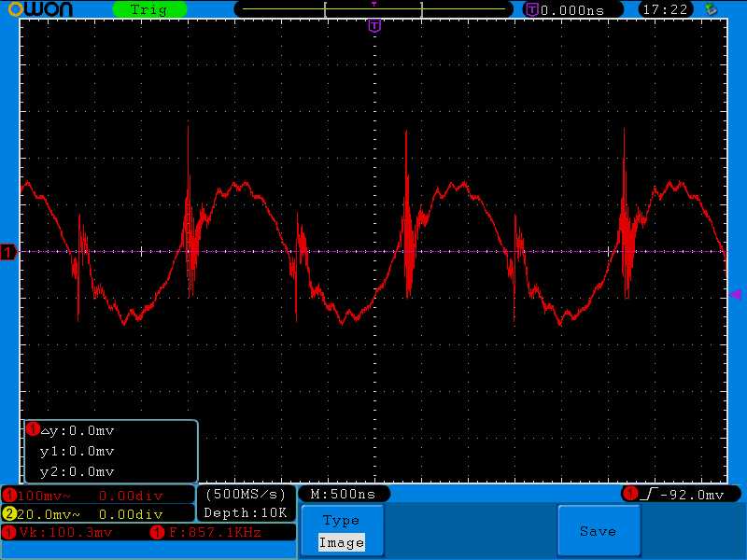Screen dimensions: 747x560
Task: Click the USB connection icon top right
Action: 711,9
